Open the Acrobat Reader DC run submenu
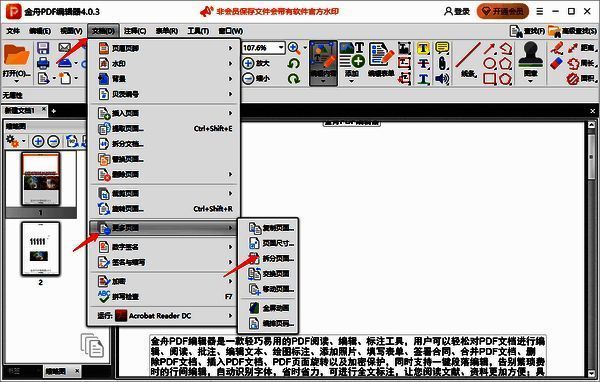Viewport: 600px width, 382px height. tap(165, 316)
